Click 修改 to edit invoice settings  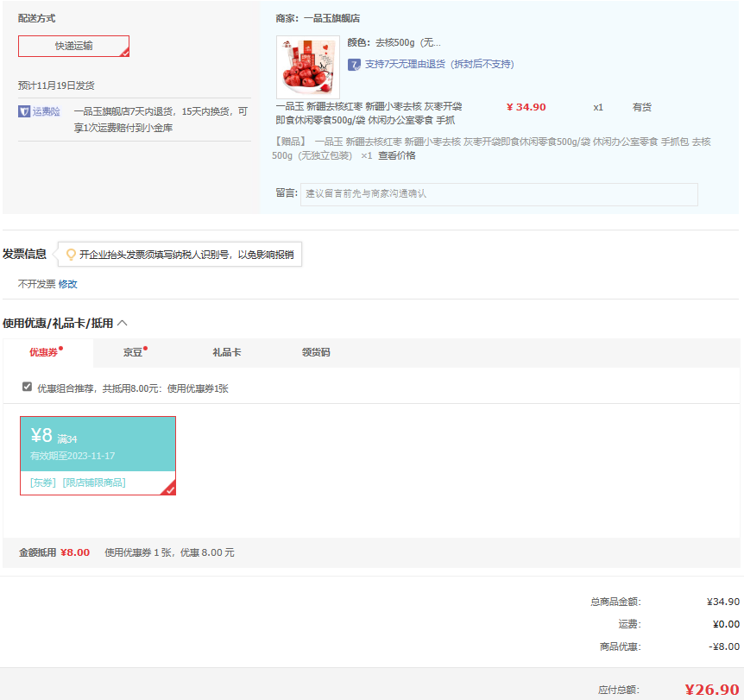68,284
